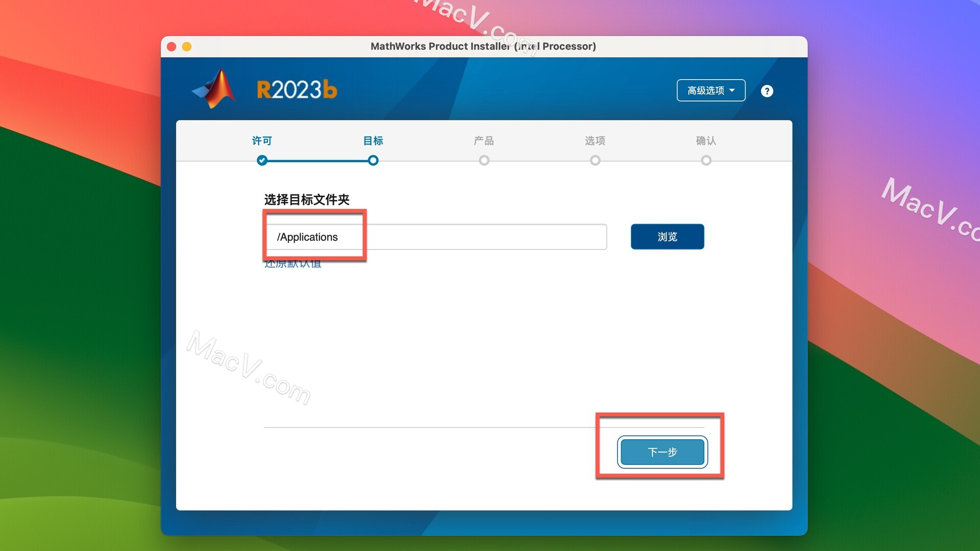Select the 选项 step icon
Viewport: 980px width, 551px height.
595,160
